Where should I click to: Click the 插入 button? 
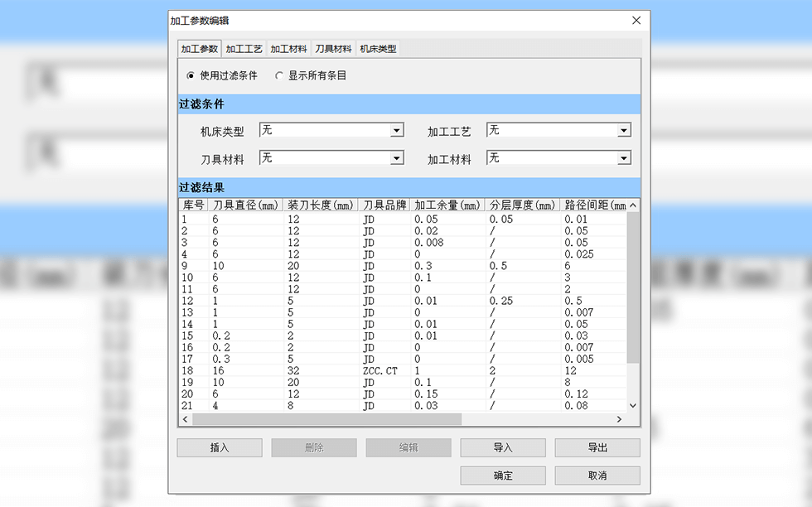point(220,447)
